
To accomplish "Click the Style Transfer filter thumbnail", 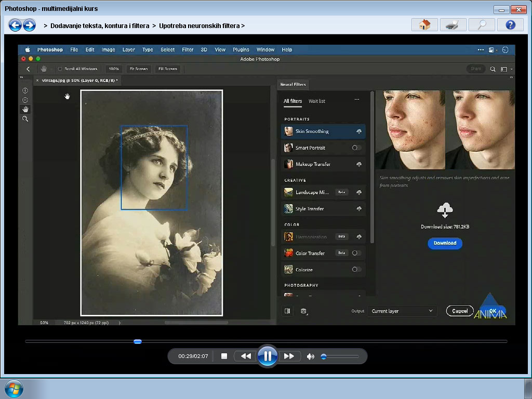I will [288, 209].
